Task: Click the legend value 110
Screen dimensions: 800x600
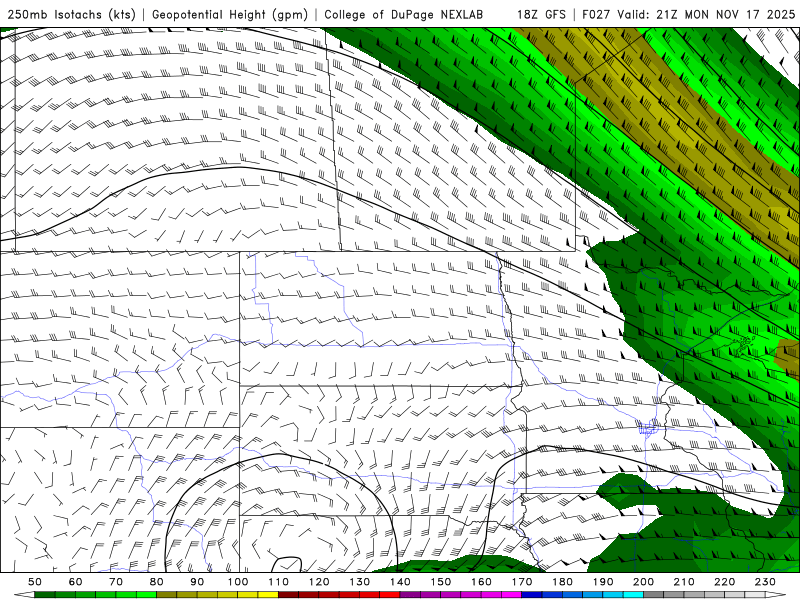Action: tap(279, 582)
